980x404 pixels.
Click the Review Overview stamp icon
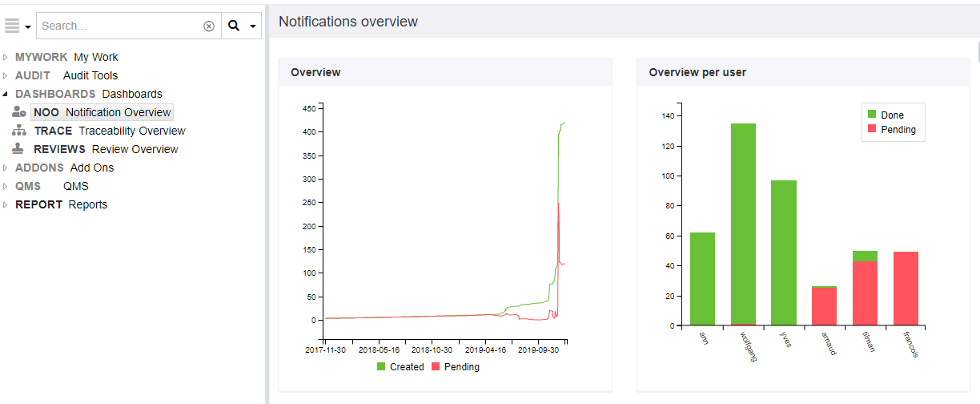(19, 149)
